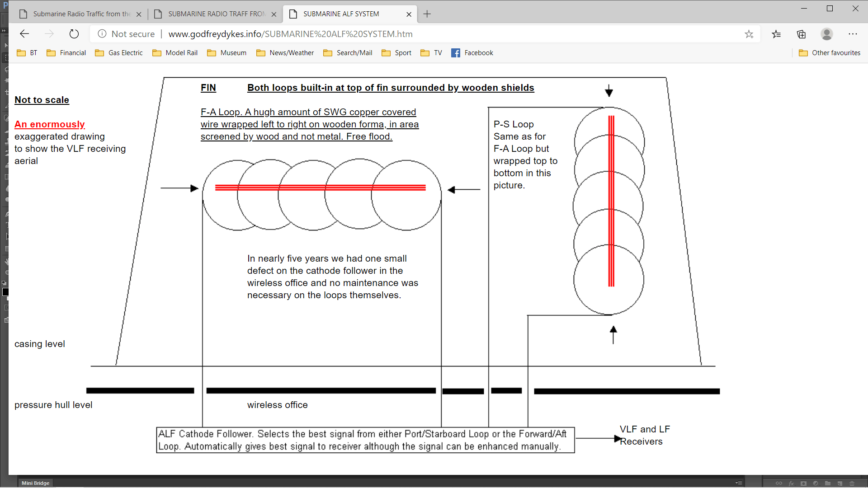Click Photoshop foreground color swatch
This screenshot has height=488, width=868.
coord(5,292)
